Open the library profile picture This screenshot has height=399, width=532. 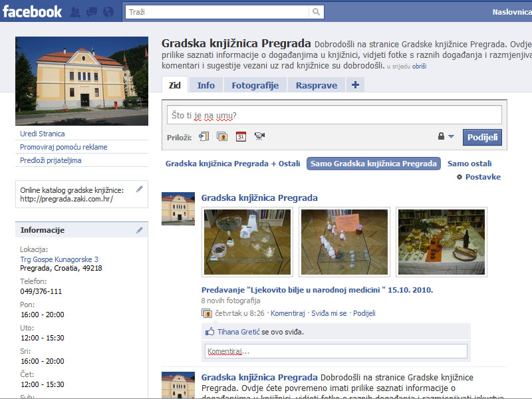coord(82,80)
